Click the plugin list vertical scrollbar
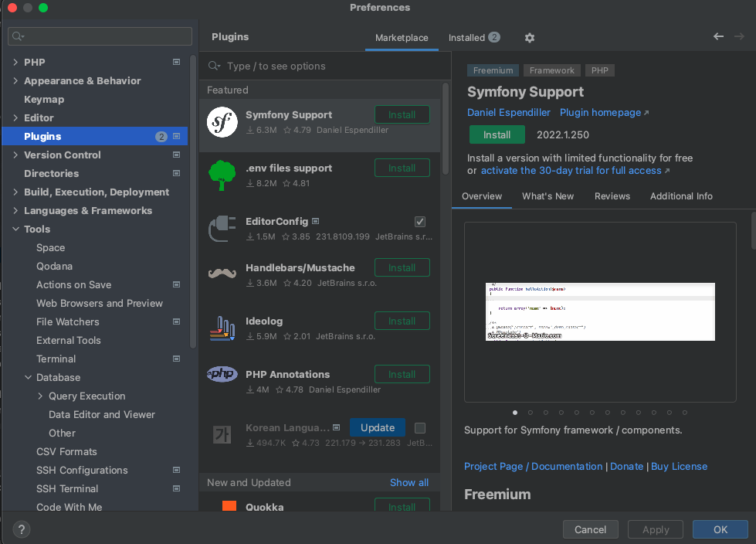 click(446, 129)
